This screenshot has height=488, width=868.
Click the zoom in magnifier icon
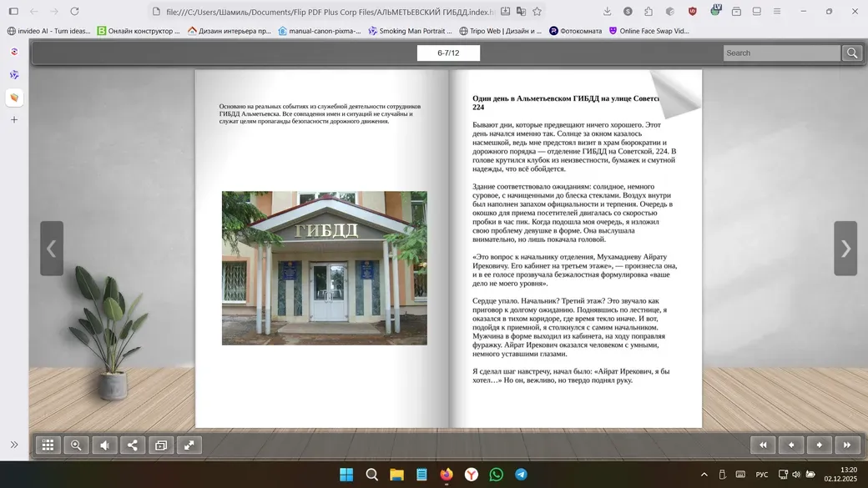[77, 445]
